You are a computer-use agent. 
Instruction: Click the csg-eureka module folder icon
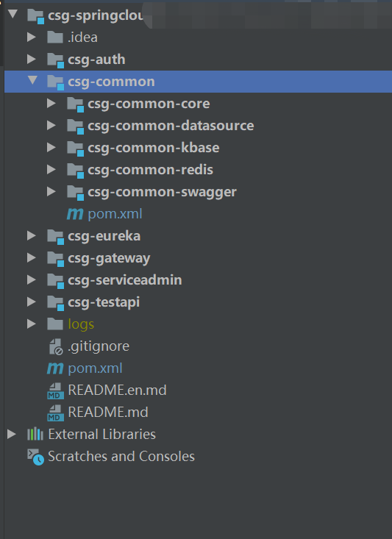pyautogui.click(x=56, y=237)
